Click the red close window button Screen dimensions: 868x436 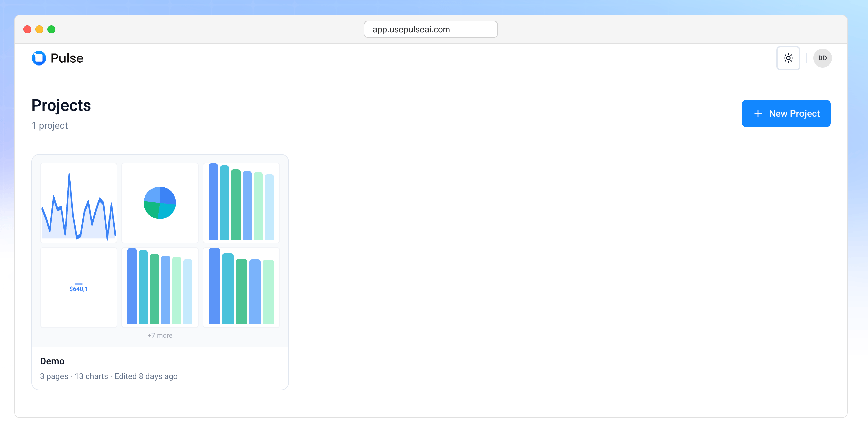pos(27,29)
